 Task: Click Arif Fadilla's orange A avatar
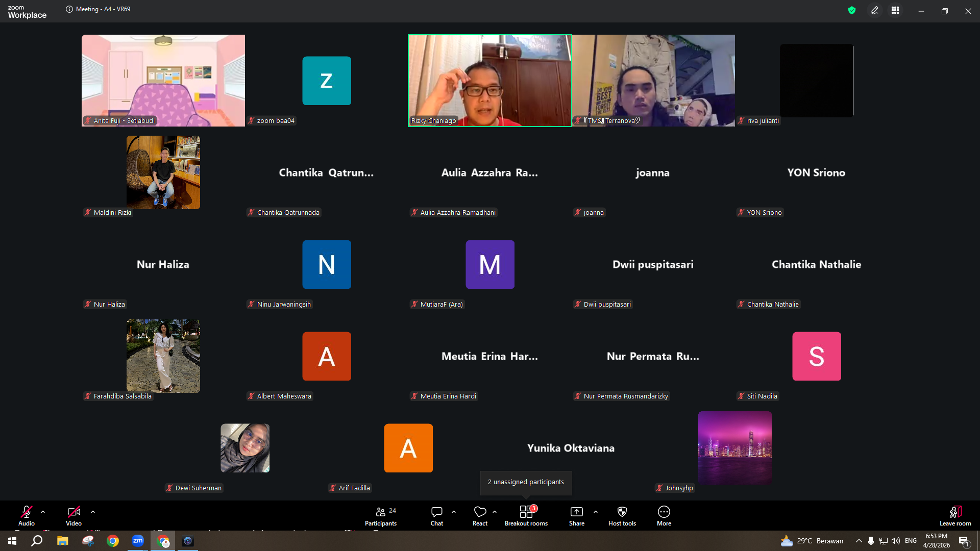click(408, 448)
